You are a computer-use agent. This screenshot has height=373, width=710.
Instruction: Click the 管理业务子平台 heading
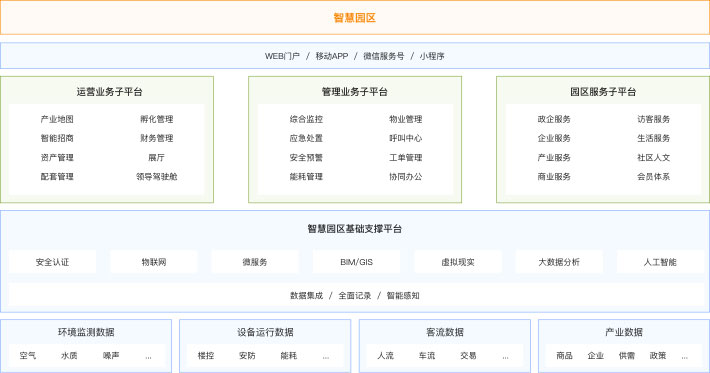(x=355, y=92)
